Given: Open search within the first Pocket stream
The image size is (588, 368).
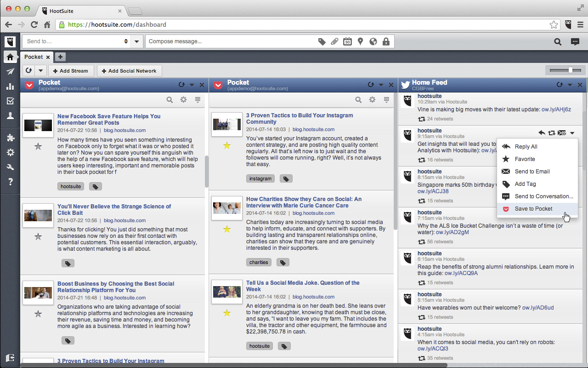Looking at the screenshot, I should pos(170,99).
